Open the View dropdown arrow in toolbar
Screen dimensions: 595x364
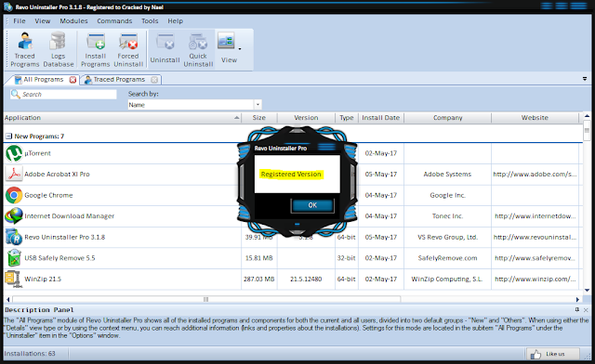coord(240,49)
